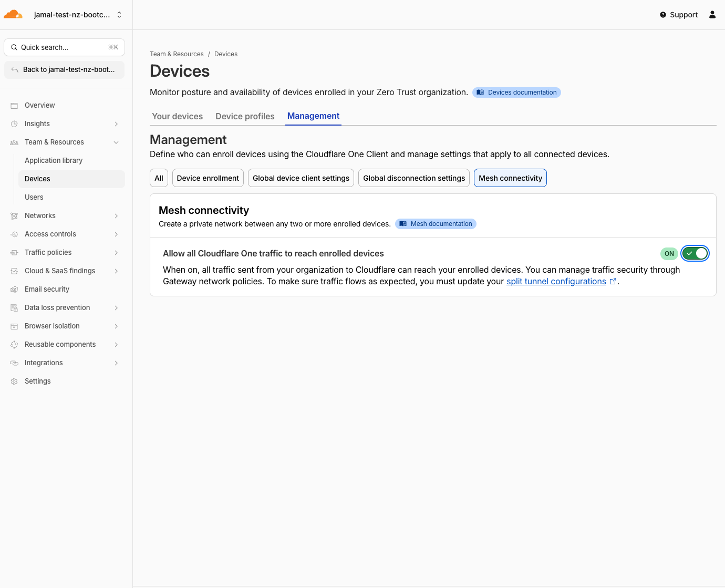This screenshot has height=588, width=725.
Task: Click the Support link
Action: tap(679, 15)
